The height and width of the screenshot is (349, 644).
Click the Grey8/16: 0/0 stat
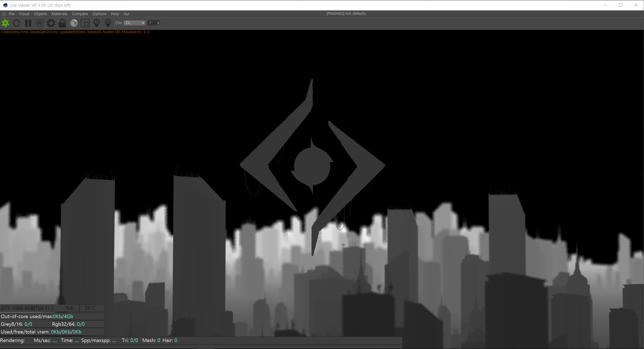pyautogui.click(x=17, y=324)
